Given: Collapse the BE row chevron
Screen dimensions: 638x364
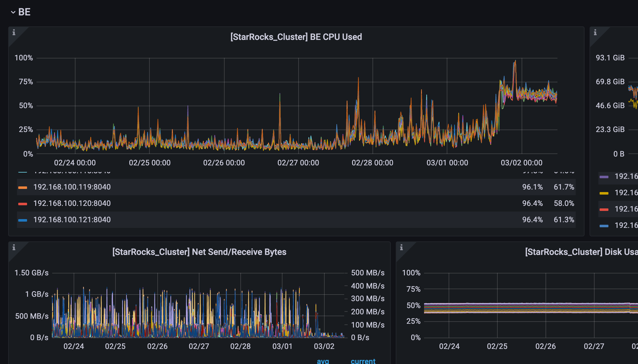Looking at the screenshot, I should [13, 12].
